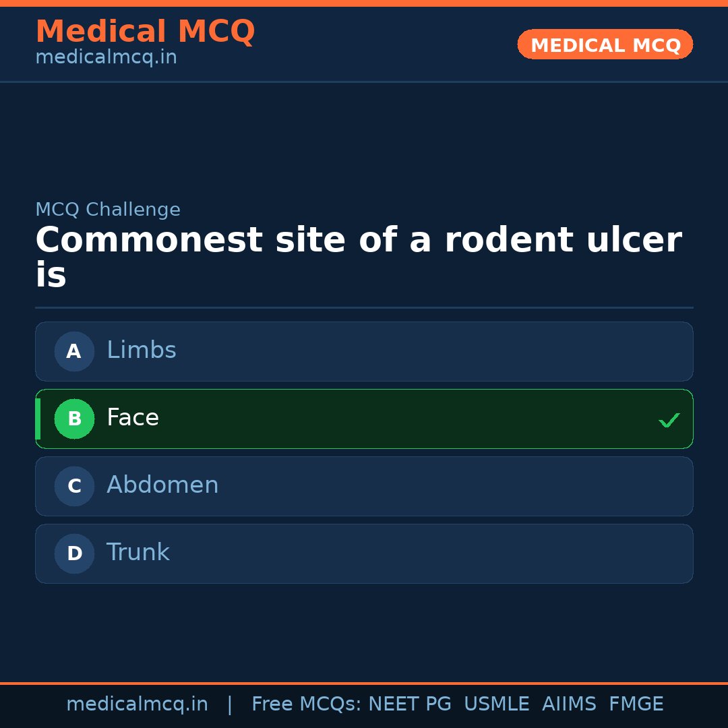
Task: Click NEET PG in the footer
Action: 410,704
